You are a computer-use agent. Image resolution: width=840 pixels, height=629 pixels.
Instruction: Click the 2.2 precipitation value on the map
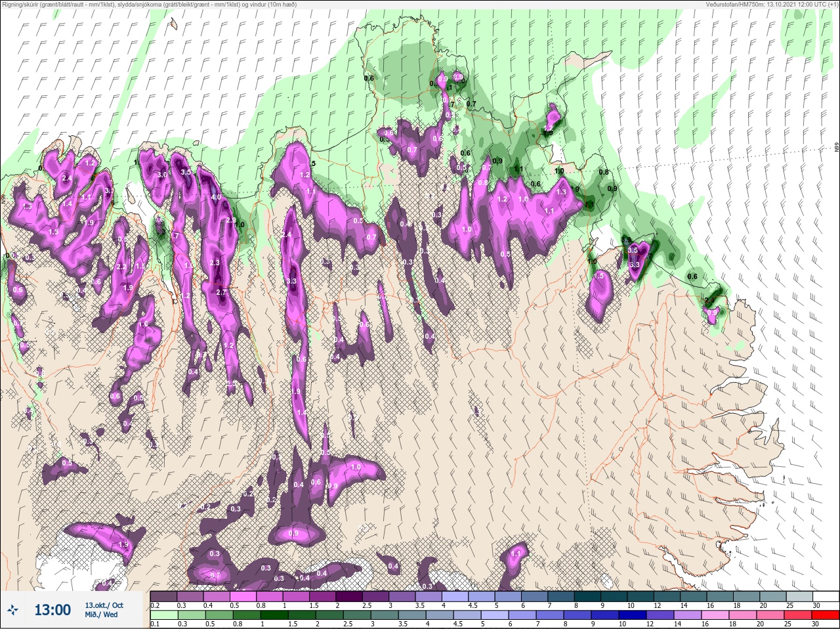pyautogui.click(x=121, y=267)
